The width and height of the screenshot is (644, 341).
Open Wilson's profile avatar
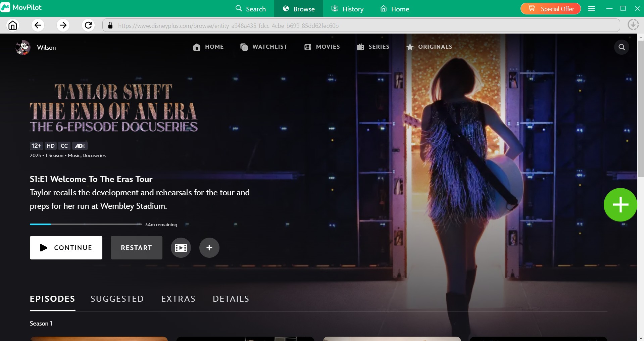click(x=22, y=47)
